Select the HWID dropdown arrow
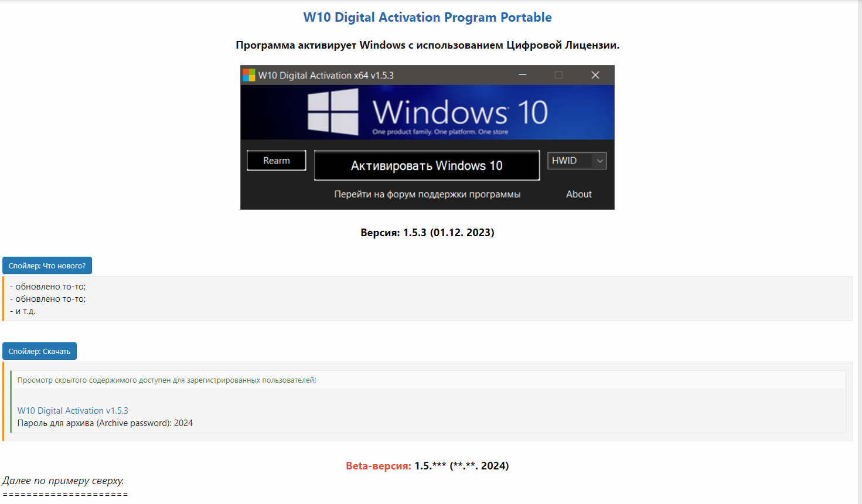The width and height of the screenshot is (862, 504). click(x=599, y=160)
